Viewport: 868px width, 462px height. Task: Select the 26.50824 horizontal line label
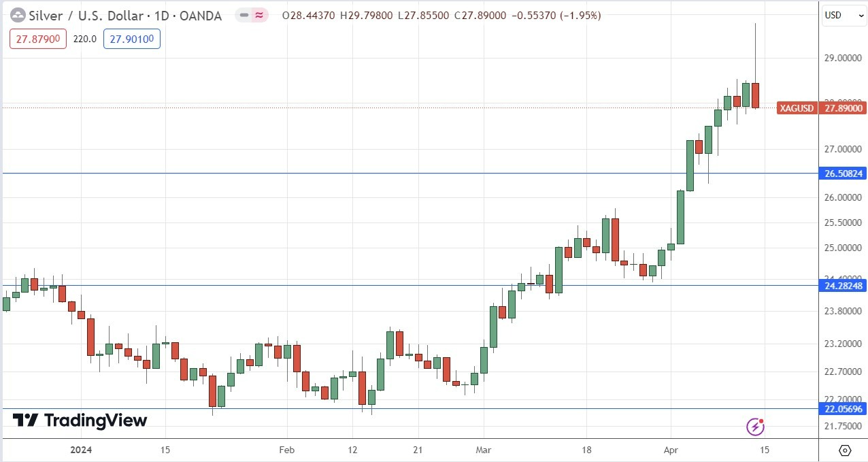pos(841,174)
